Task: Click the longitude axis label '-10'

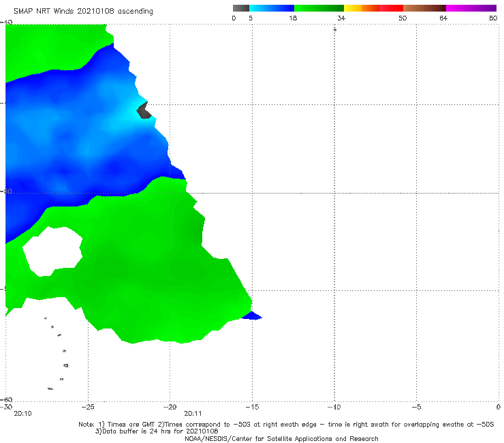Action: coord(334,407)
